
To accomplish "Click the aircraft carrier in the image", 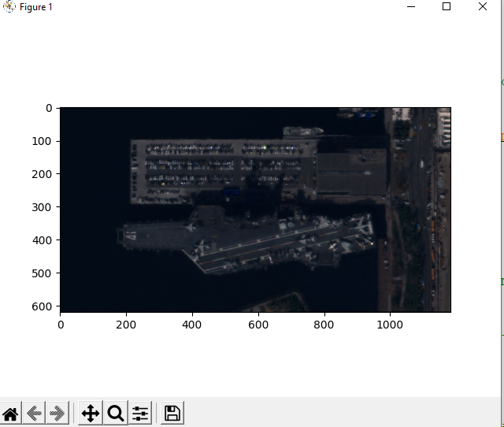I will [x=246, y=239].
